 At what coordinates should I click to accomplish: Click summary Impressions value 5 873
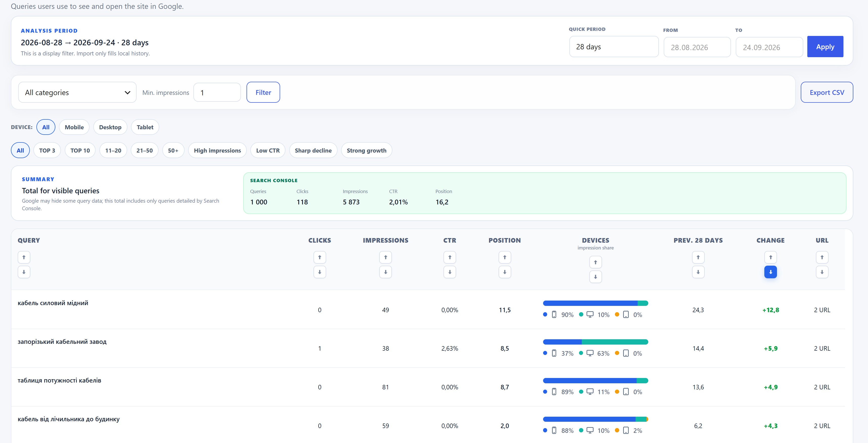pyautogui.click(x=351, y=202)
